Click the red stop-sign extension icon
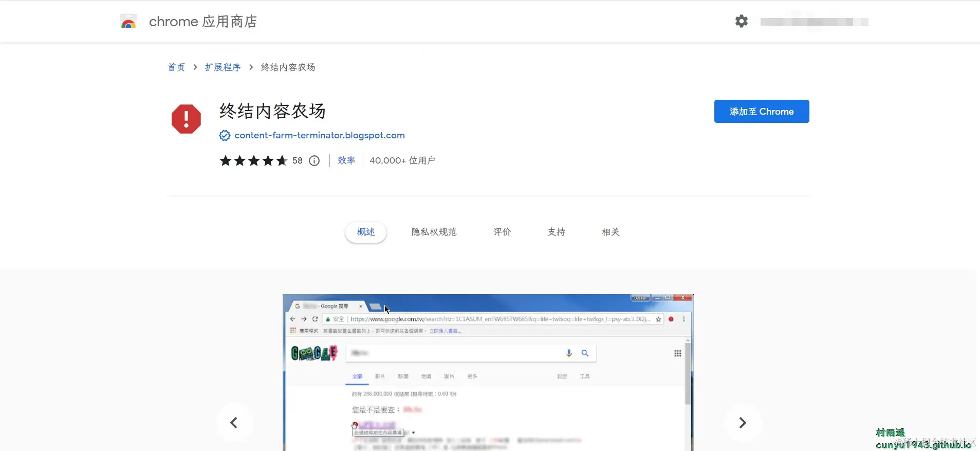The image size is (980, 451). [x=186, y=119]
